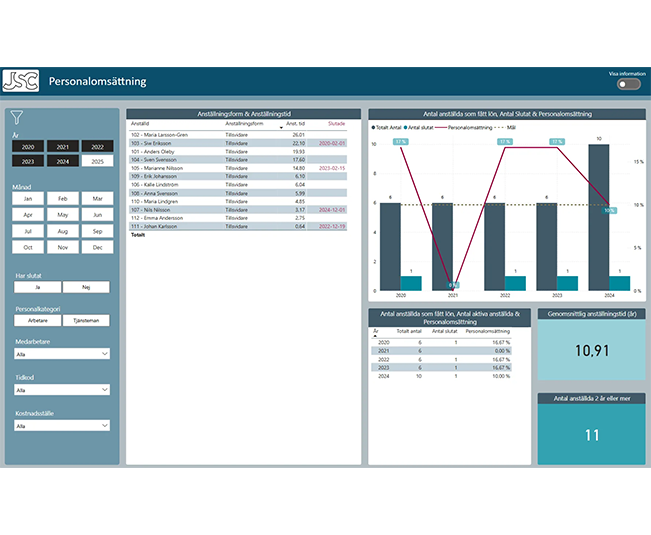Click the filter funnel icon
Image resolution: width=651 pixels, height=535 pixels.
pyautogui.click(x=17, y=117)
